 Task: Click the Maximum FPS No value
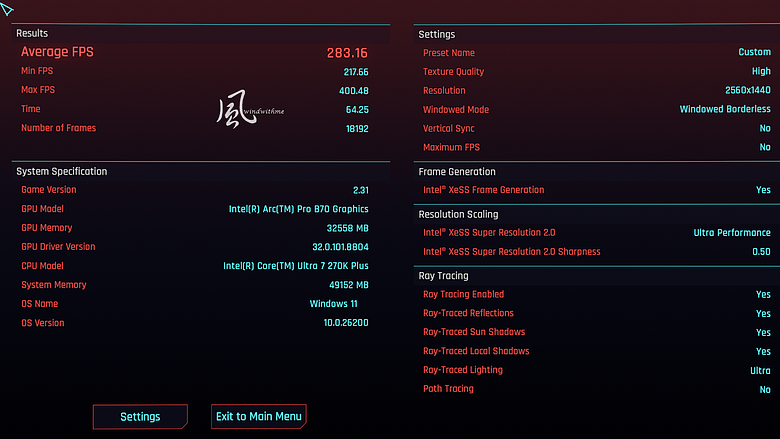(x=765, y=147)
